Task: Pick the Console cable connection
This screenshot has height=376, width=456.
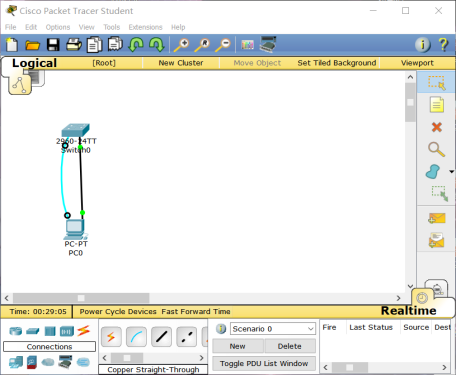Action: coord(136,337)
